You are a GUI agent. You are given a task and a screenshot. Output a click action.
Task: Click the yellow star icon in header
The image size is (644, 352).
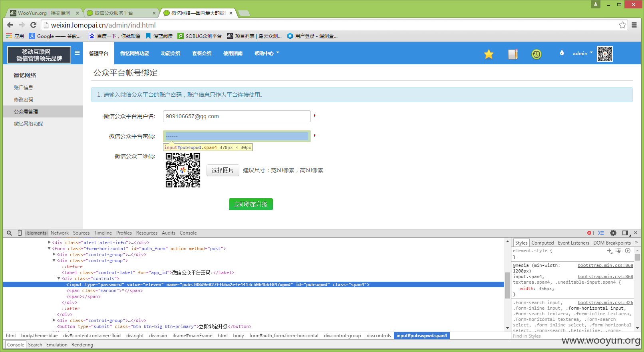click(x=489, y=54)
